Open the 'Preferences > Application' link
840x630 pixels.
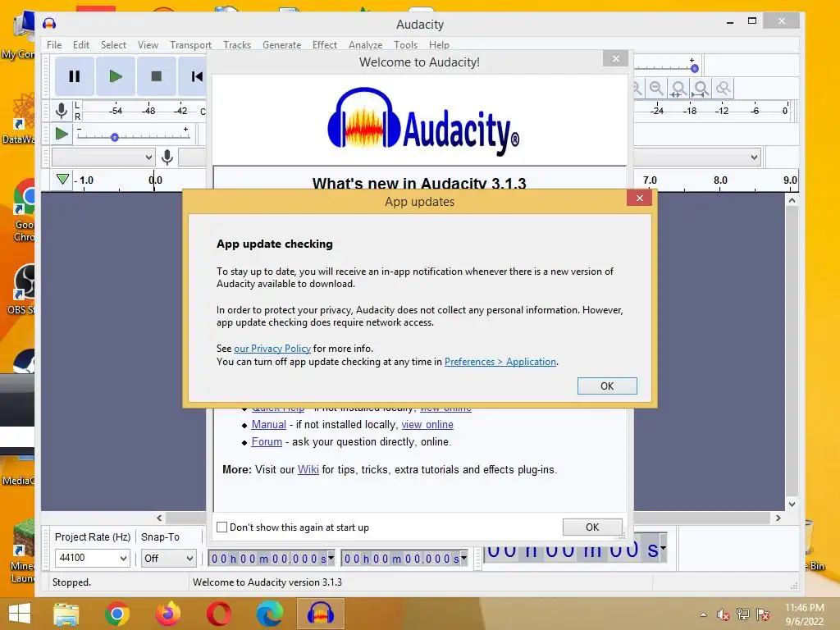point(500,362)
